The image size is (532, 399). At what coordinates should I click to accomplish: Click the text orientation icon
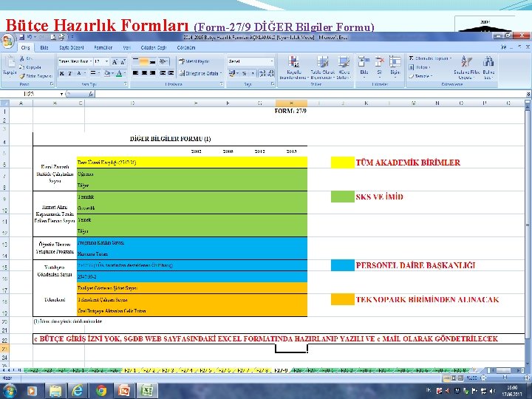(x=163, y=61)
